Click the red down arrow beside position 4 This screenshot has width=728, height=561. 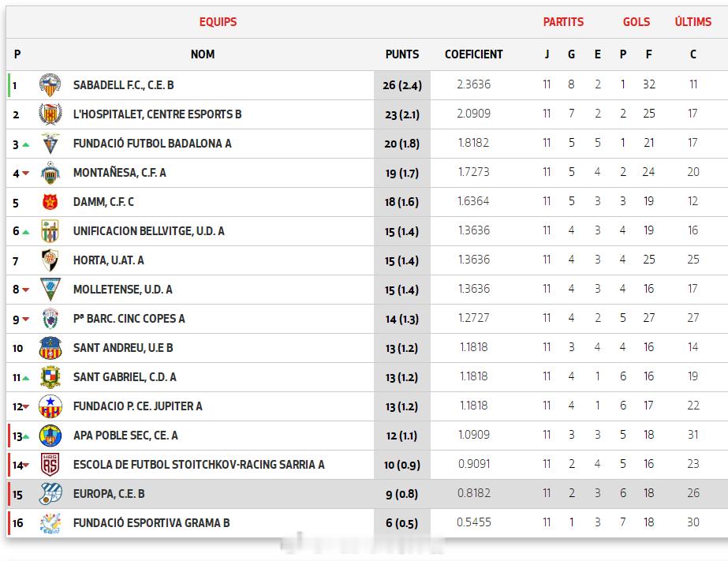[26, 174]
